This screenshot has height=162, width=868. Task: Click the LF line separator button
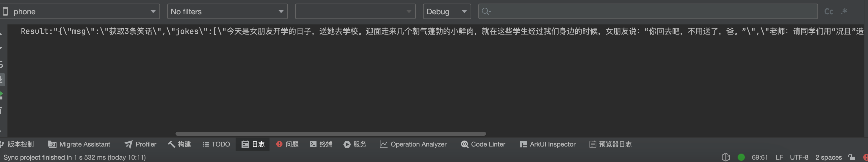tap(779, 157)
